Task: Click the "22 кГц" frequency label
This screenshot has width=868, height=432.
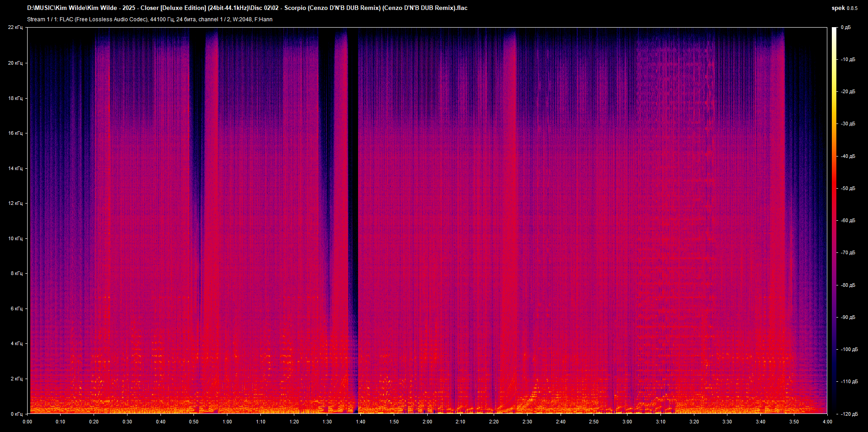Action: 15,28
